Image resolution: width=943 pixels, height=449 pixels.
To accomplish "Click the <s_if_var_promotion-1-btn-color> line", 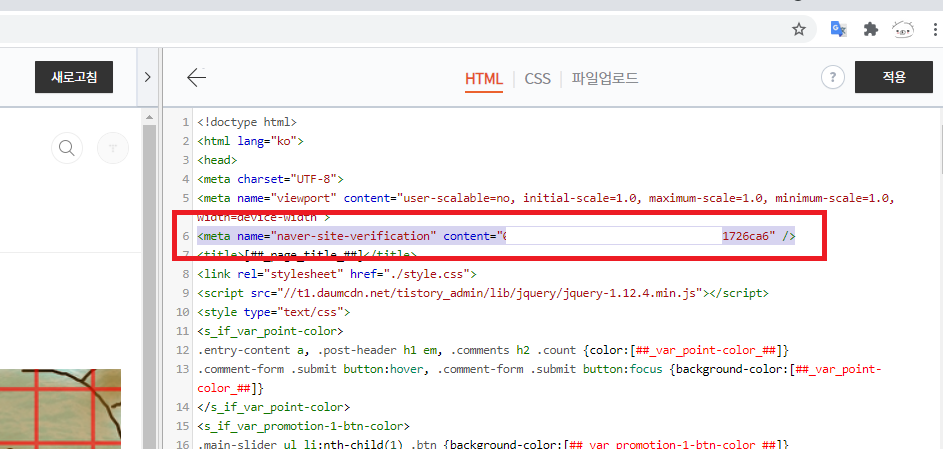I will coord(303,426).
